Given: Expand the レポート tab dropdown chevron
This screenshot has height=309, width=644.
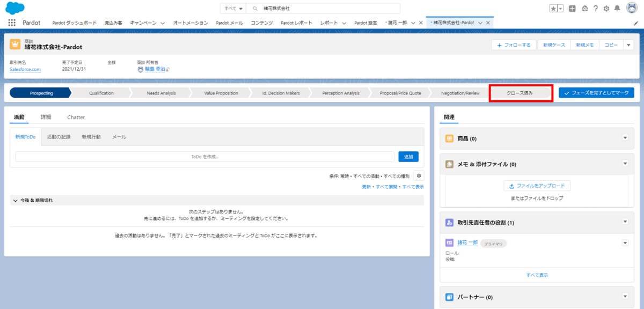Looking at the screenshot, I should (x=344, y=23).
